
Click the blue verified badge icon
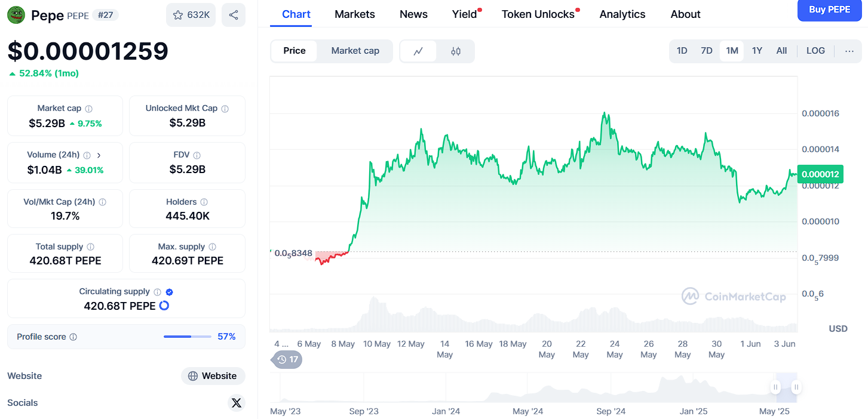coord(170,292)
